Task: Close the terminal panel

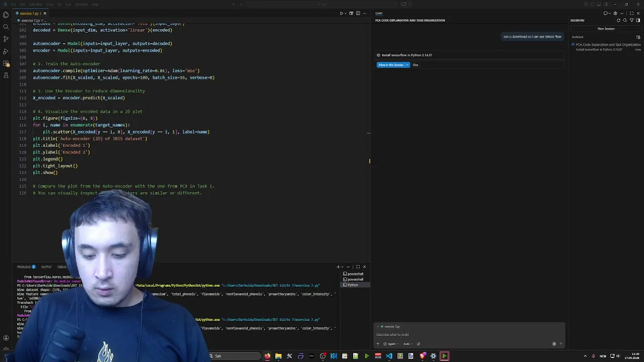Action: 364,267
